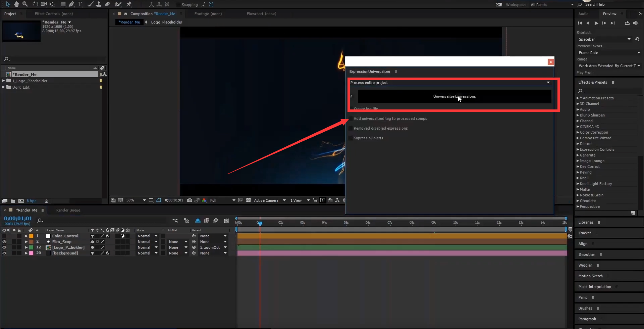
Task: Click green label swatch of Logo placeholder layer
Action: click(x=31, y=247)
